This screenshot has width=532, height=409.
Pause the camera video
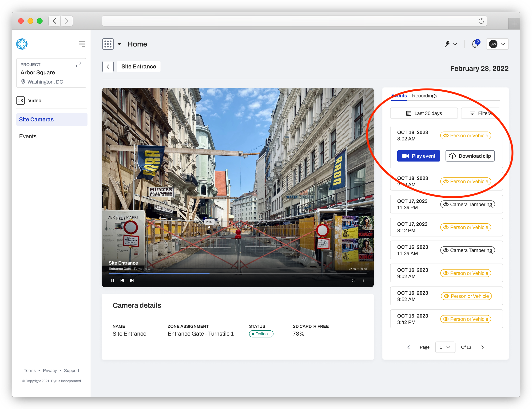pos(113,281)
